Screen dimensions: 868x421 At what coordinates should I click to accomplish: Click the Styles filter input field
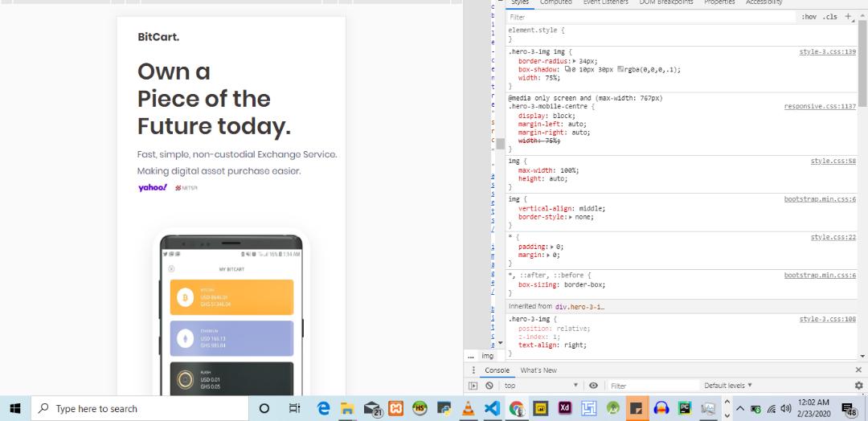[x=651, y=17]
